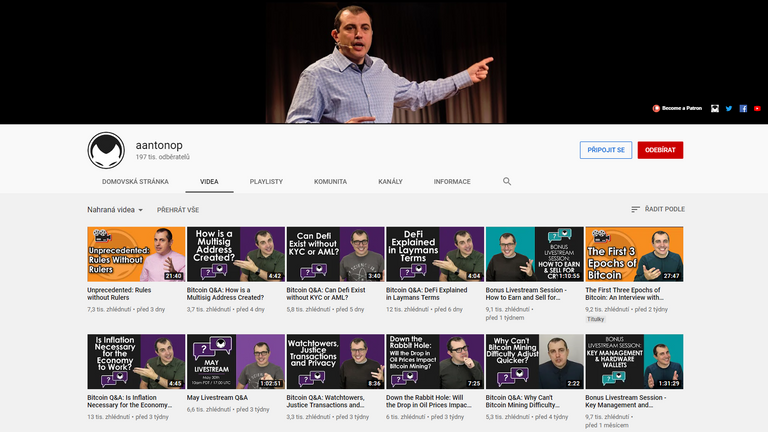Open the May Livestream thumbnail
This screenshot has width=768, height=432.
pyautogui.click(x=236, y=361)
